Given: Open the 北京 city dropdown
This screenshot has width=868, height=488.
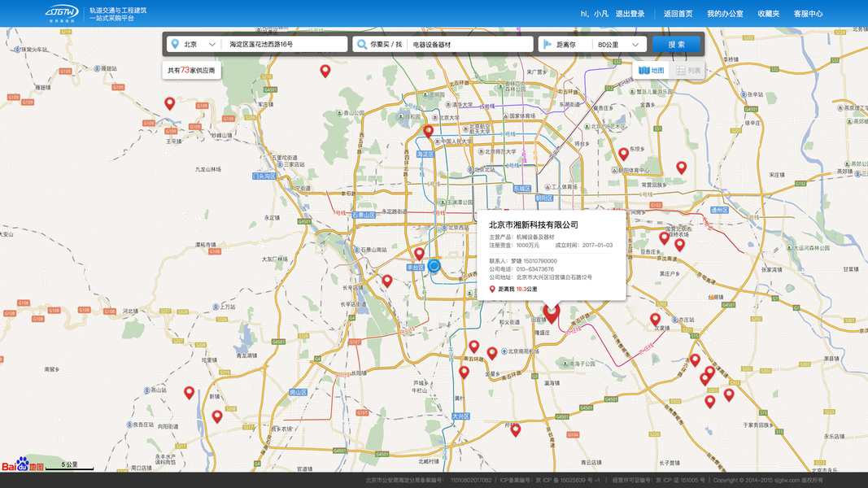Looking at the screenshot, I should [x=200, y=44].
